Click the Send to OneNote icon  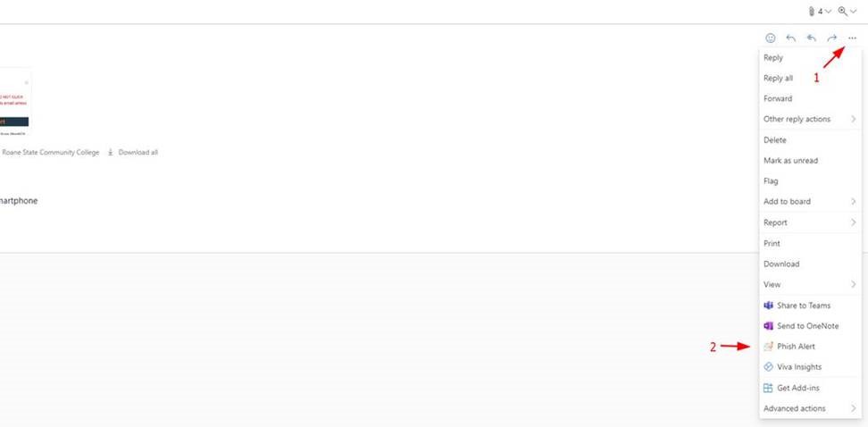(768, 326)
